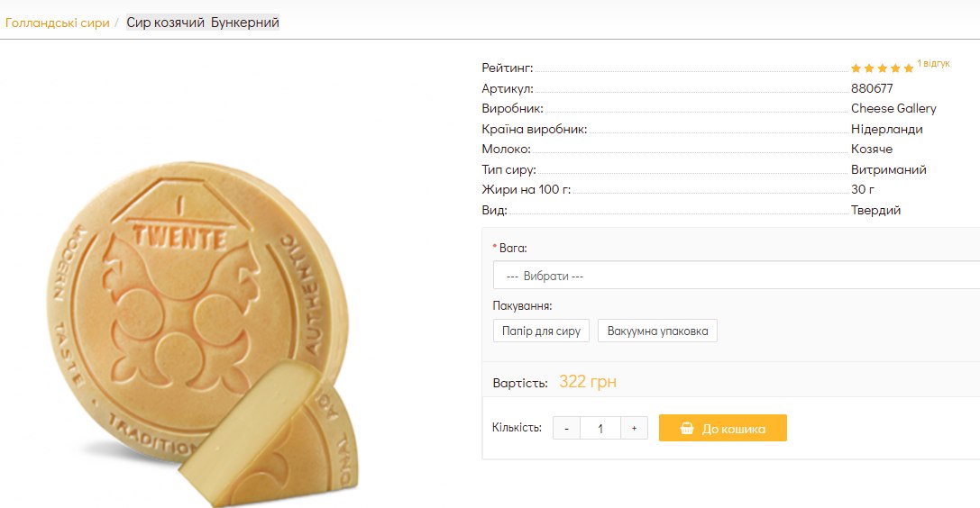The width and height of the screenshot is (980, 508).
Task: Select "Вакуумна упаковка" packaging option
Action: point(657,331)
